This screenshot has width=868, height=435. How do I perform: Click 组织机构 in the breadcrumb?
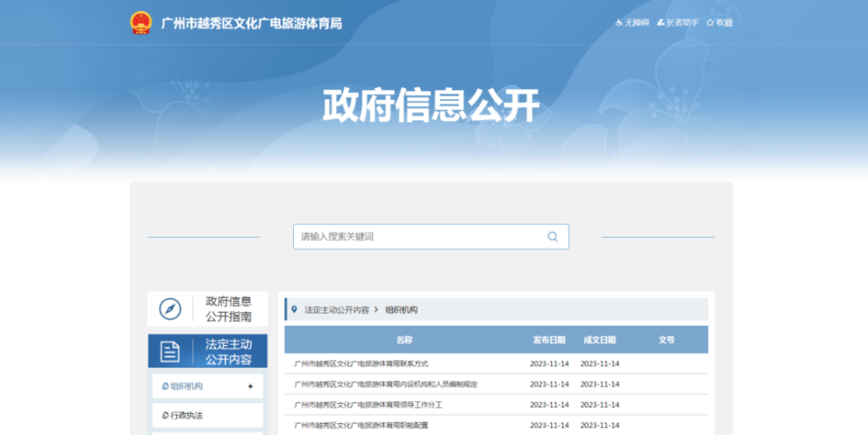[401, 310]
